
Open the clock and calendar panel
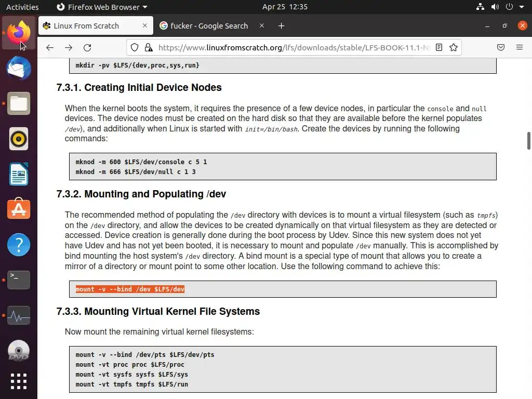[285, 7]
